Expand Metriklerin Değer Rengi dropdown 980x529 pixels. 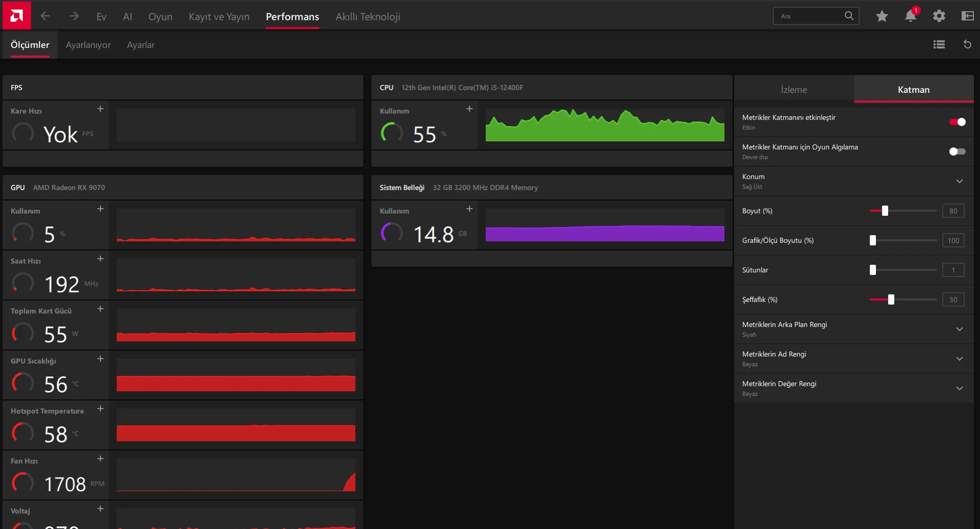click(959, 388)
